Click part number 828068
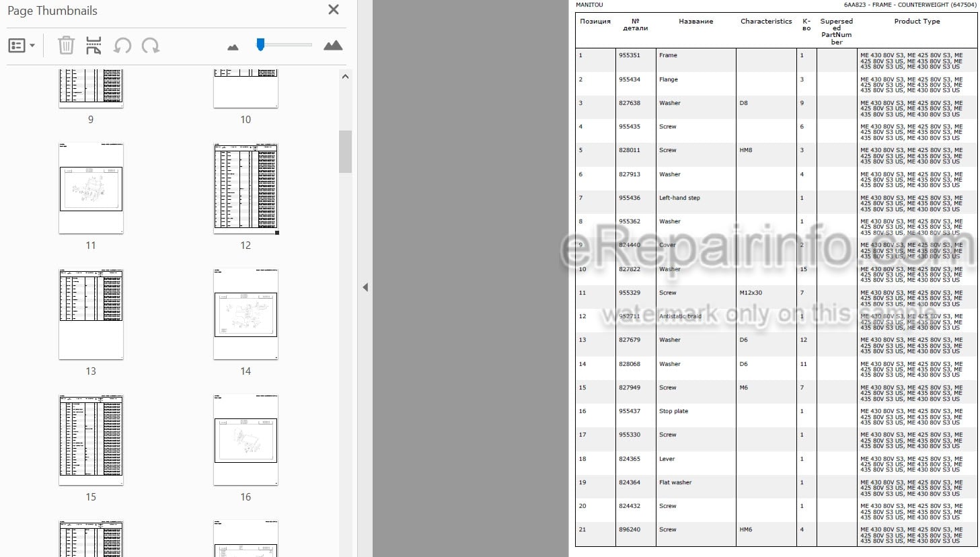Screen dimensions: 980x557 (630, 364)
